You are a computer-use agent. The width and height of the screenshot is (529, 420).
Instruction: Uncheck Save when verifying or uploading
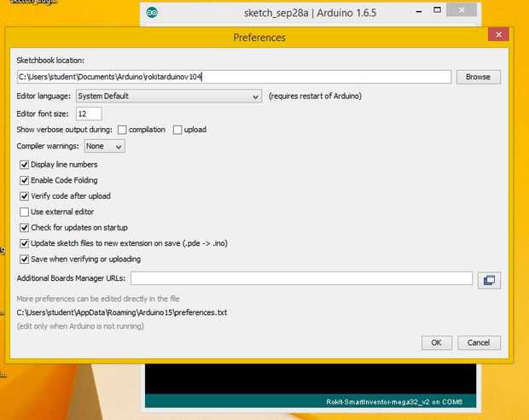click(x=24, y=260)
